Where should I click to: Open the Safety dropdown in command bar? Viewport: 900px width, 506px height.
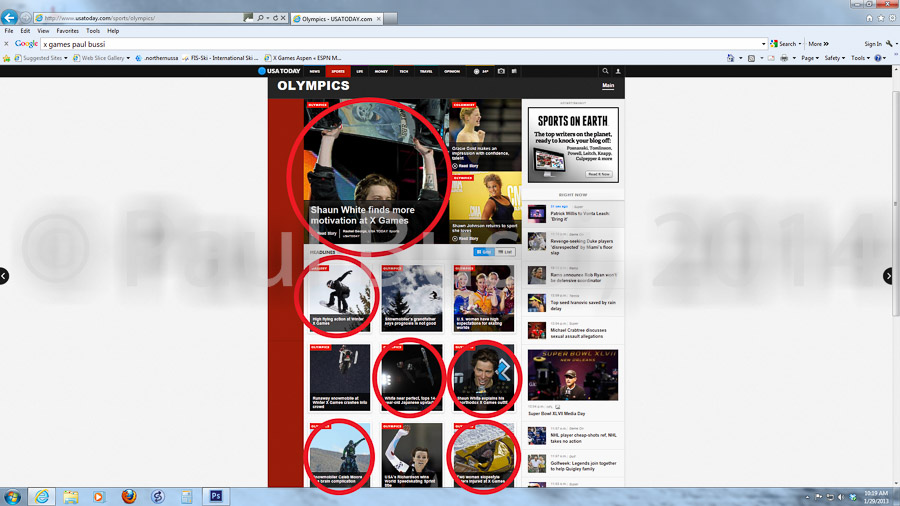835,58
